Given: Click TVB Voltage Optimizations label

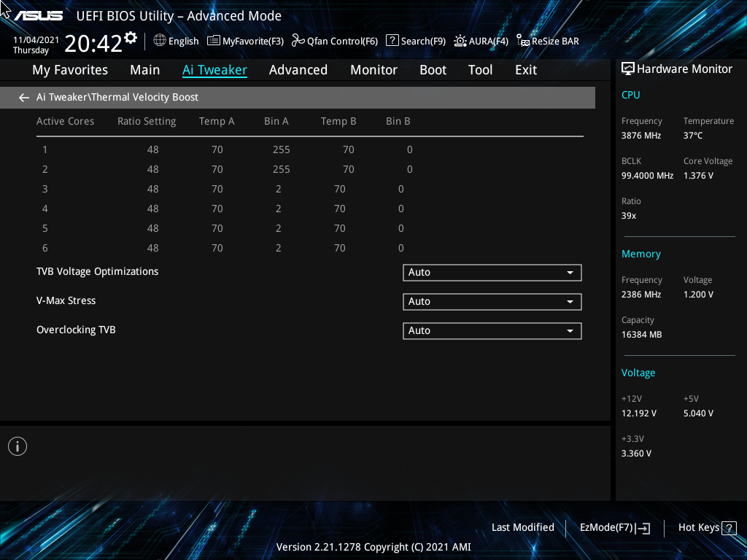Looking at the screenshot, I should pos(97,271).
